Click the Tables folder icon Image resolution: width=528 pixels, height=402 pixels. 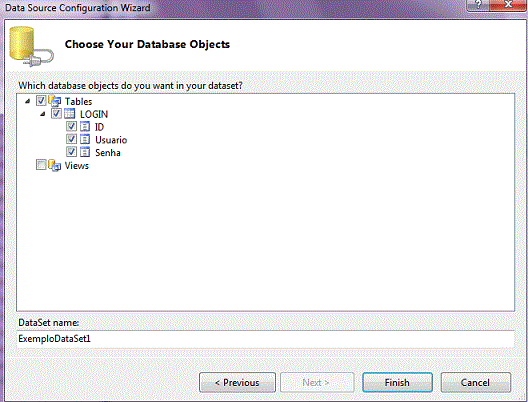tap(55, 101)
